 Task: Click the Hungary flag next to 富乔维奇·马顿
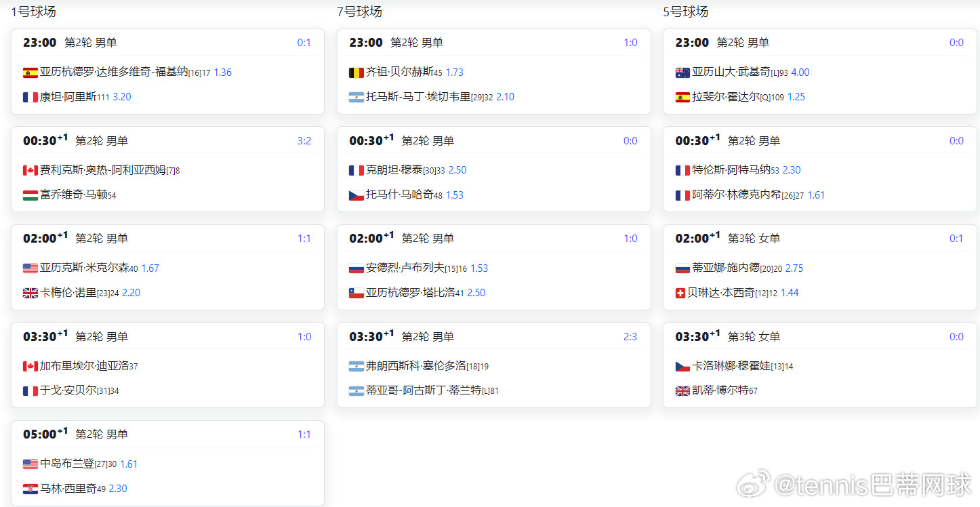pyautogui.click(x=30, y=195)
